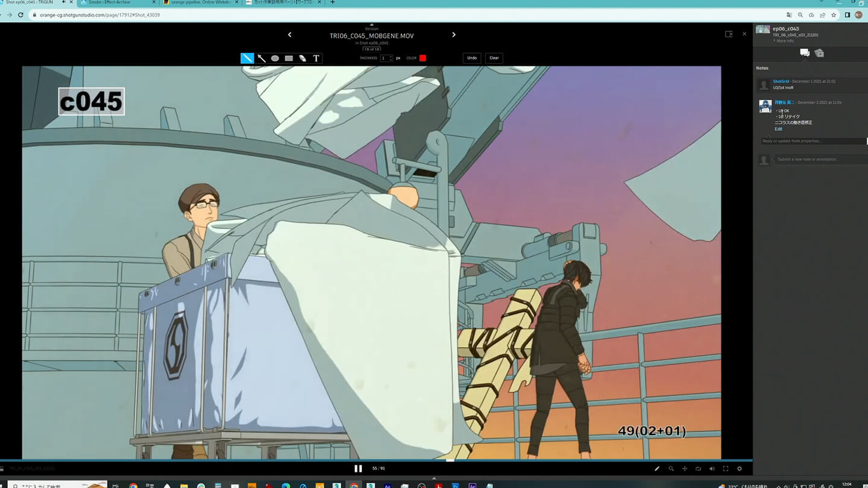Edit the December 3 note
Viewport: 868px width, 488px height.
click(778, 129)
